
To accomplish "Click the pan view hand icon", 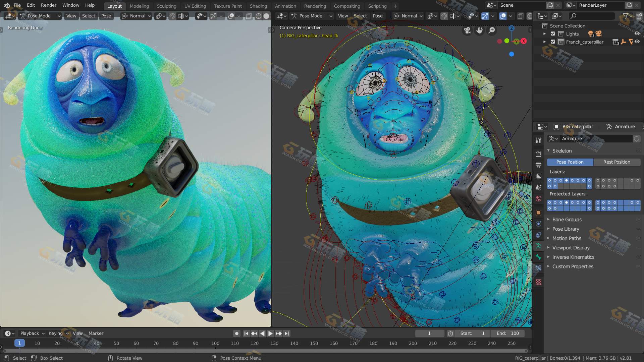I will click(480, 31).
